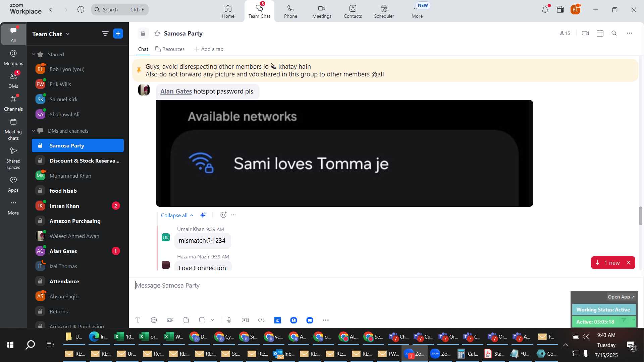The width and height of the screenshot is (644, 362).
Task: Collapse the DMs and channels section
Action: [x=34, y=131]
